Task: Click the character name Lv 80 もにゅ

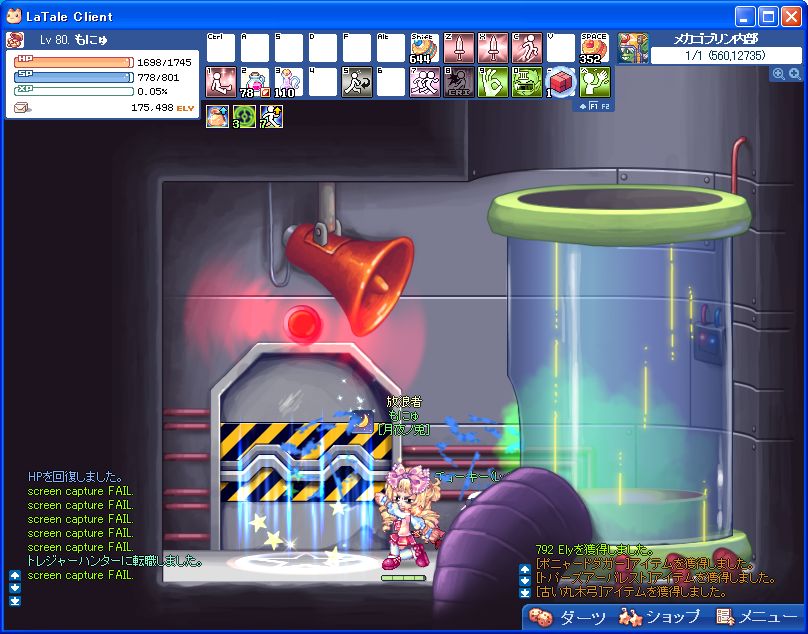Action: pyautogui.click(x=74, y=40)
